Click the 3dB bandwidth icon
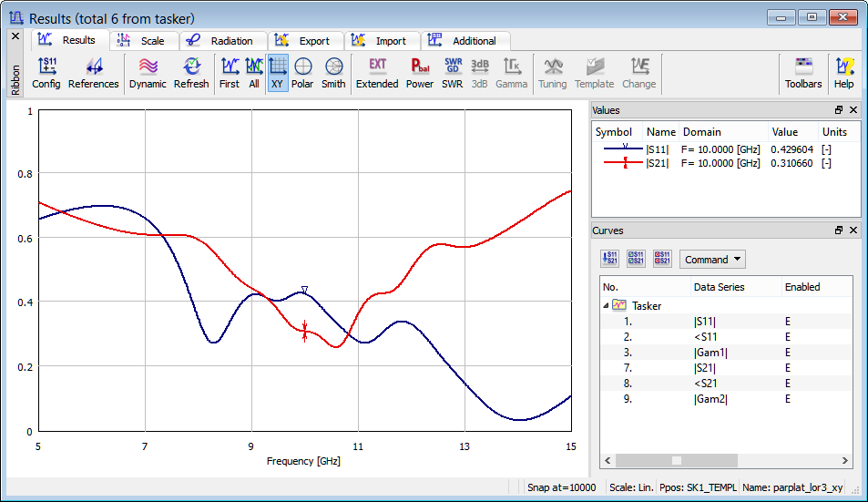The image size is (868, 502). click(x=479, y=73)
